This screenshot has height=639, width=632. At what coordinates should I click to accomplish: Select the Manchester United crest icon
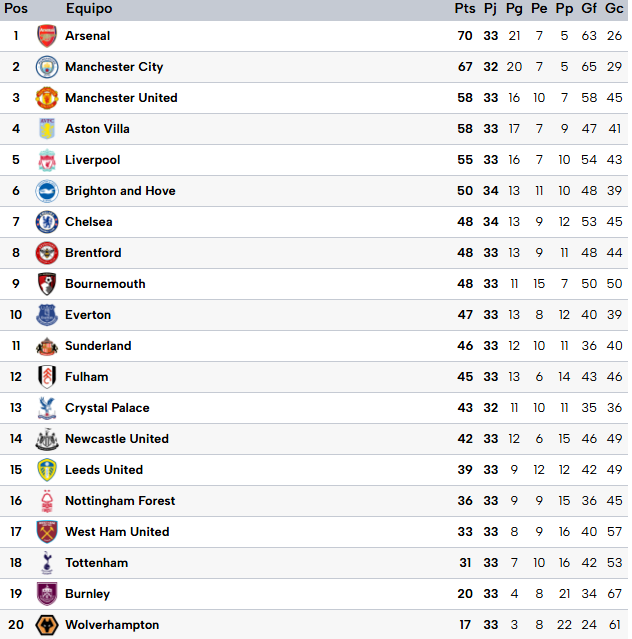47,98
